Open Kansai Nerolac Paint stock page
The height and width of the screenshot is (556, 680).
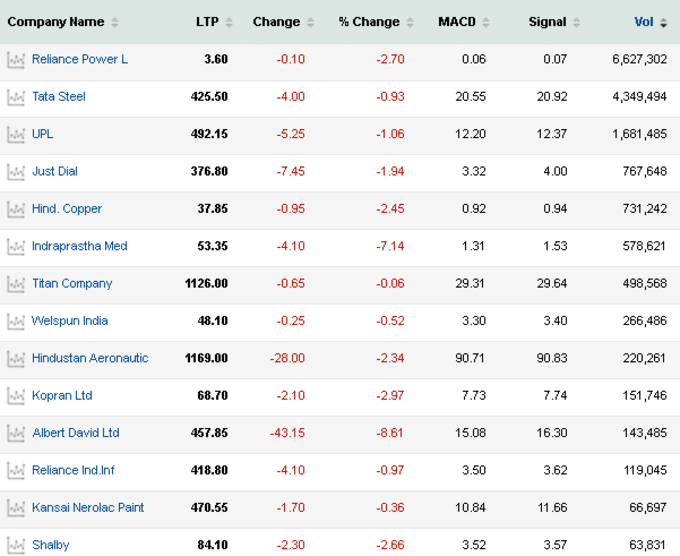tap(88, 507)
